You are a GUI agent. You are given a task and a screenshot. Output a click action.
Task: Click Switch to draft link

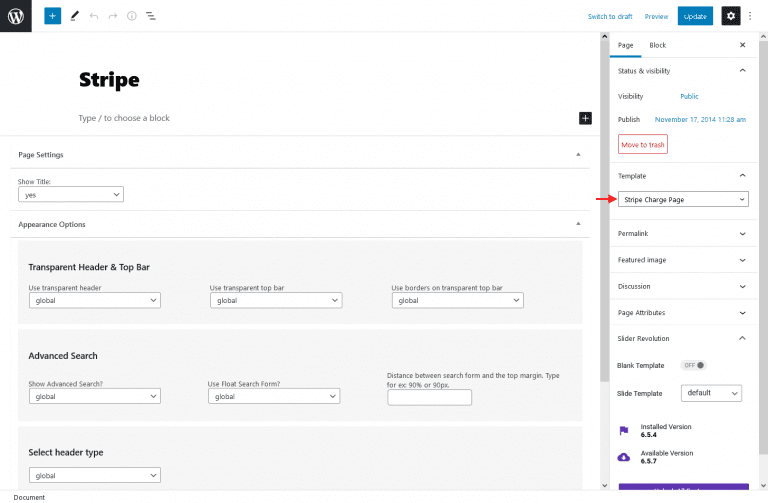610,17
